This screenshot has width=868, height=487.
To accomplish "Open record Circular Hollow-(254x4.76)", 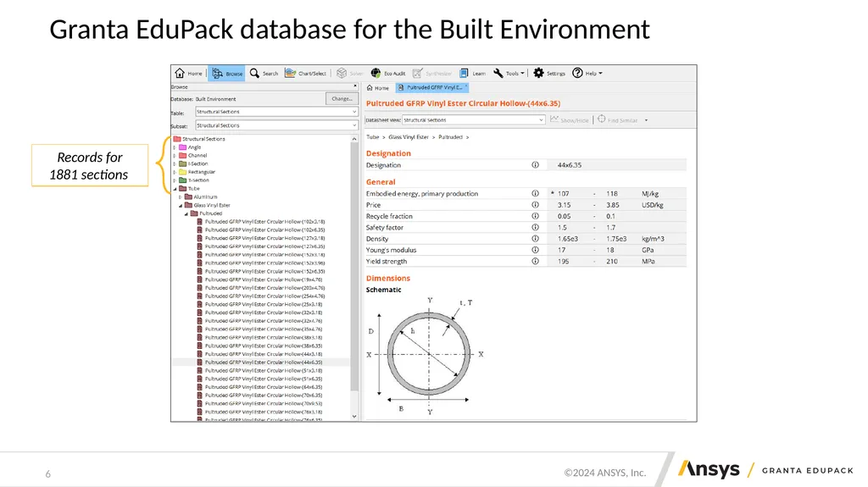I will 261,296.
